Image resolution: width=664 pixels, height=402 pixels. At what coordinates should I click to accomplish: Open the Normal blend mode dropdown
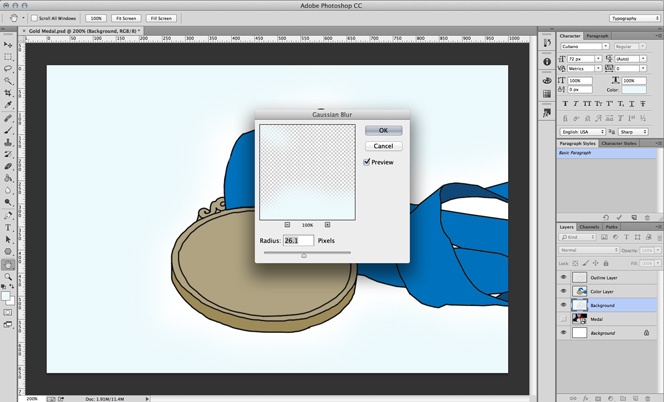tap(589, 250)
